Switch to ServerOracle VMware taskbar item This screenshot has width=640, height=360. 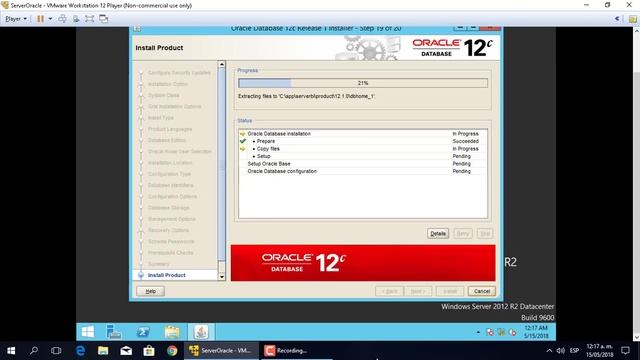pos(221,351)
